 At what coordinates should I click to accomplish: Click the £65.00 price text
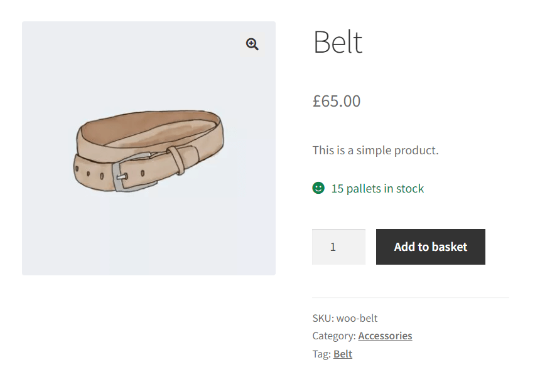pos(337,101)
